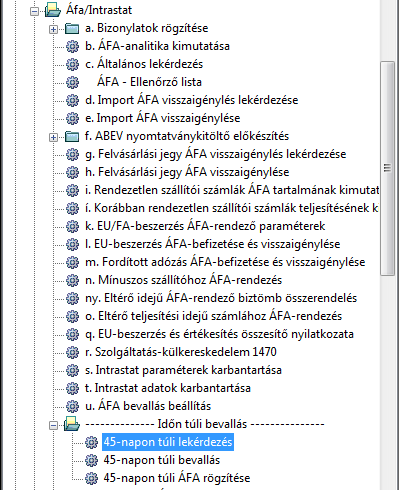The height and width of the screenshot is (490, 399).
Task: Click gear icon of t. Intrastat adatok karbantartása
Action: tap(72, 388)
